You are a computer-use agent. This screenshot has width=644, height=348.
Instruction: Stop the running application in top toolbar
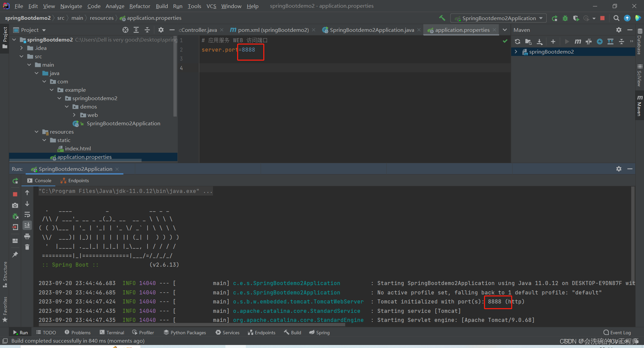coord(602,18)
